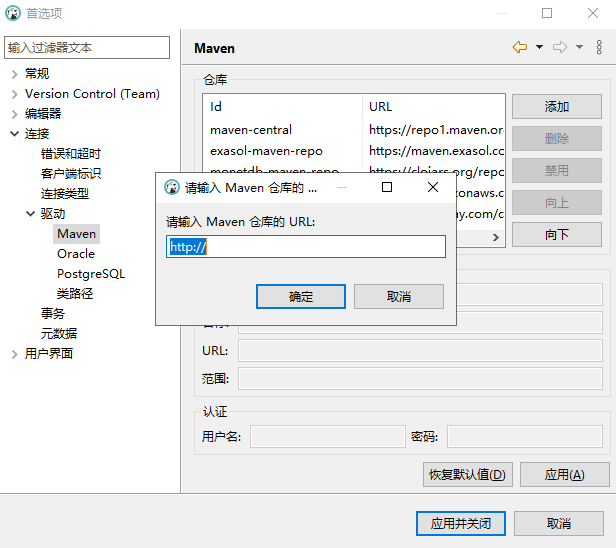Click https://maven.exasol.com URL cell

pos(436,151)
